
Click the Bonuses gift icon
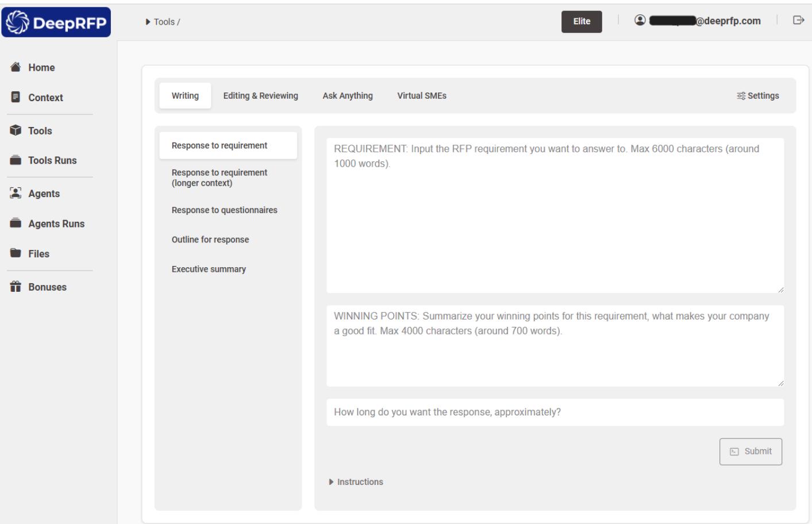pyautogui.click(x=16, y=287)
